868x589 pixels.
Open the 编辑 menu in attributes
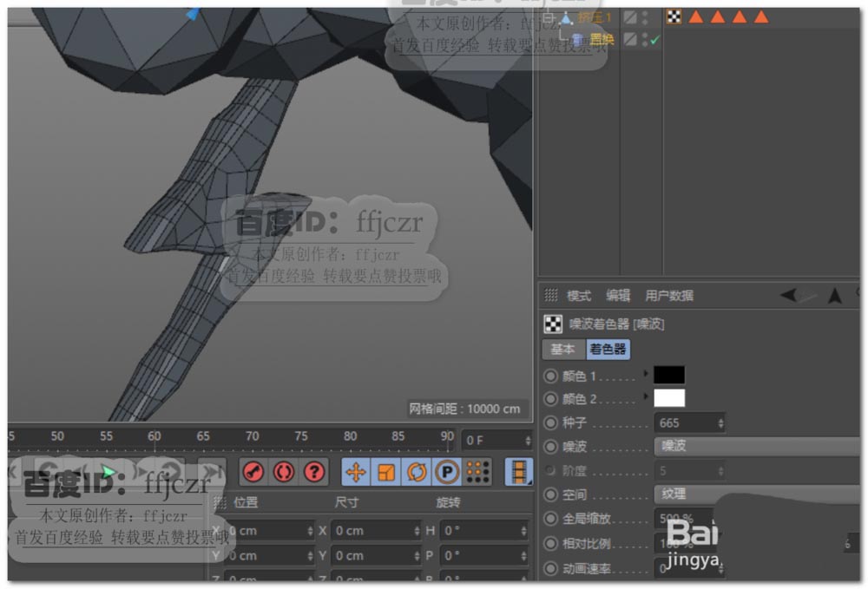pyautogui.click(x=618, y=296)
